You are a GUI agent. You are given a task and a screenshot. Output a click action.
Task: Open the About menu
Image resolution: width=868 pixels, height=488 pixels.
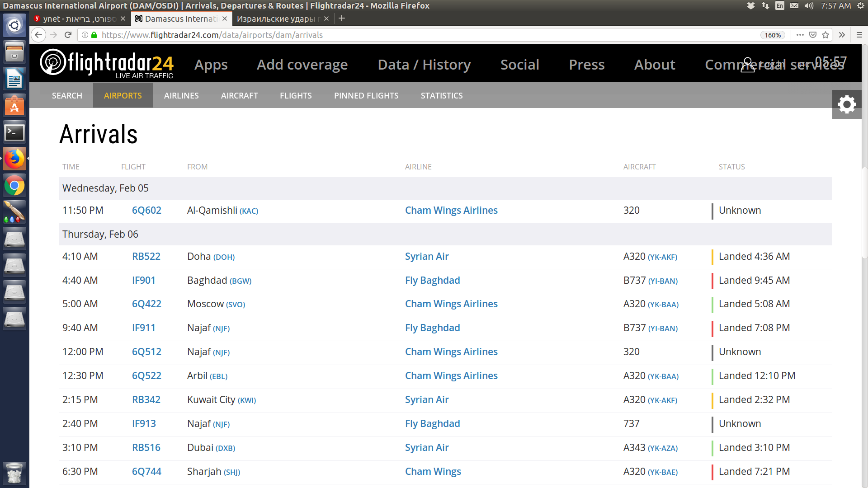click(x=655, y=65)
